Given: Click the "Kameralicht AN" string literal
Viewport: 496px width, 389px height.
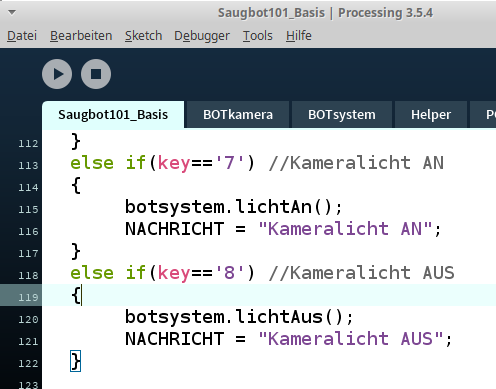Looking at the screenshot, I should [345, 229].
